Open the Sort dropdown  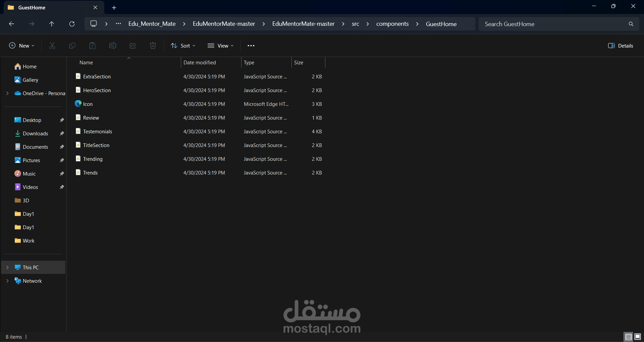(x=183, y=46)
